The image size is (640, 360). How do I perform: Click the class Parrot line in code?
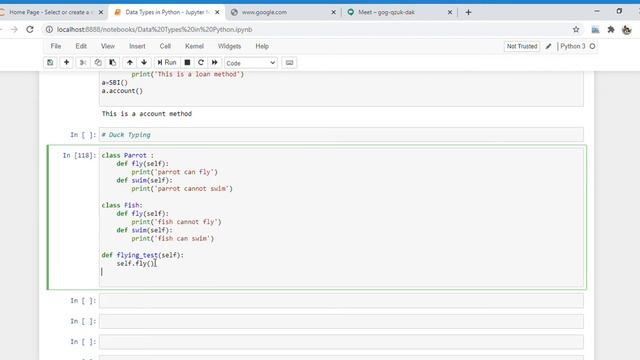coord(127,156)
